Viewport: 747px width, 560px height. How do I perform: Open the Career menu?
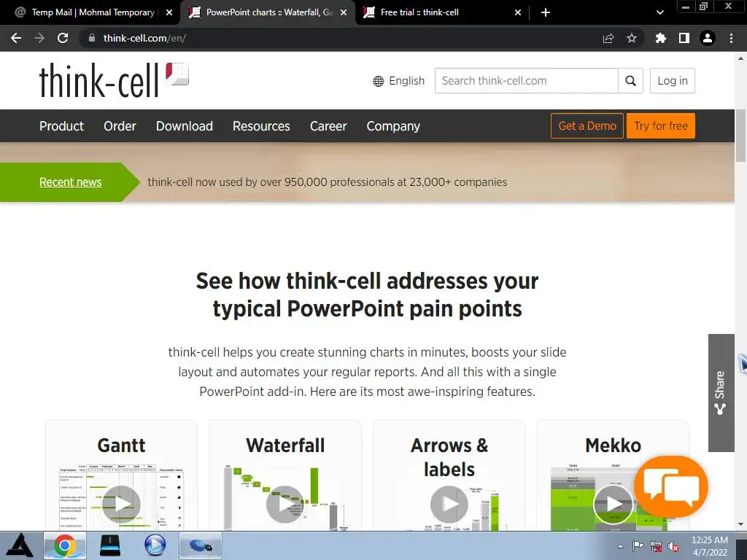point(328,126)
